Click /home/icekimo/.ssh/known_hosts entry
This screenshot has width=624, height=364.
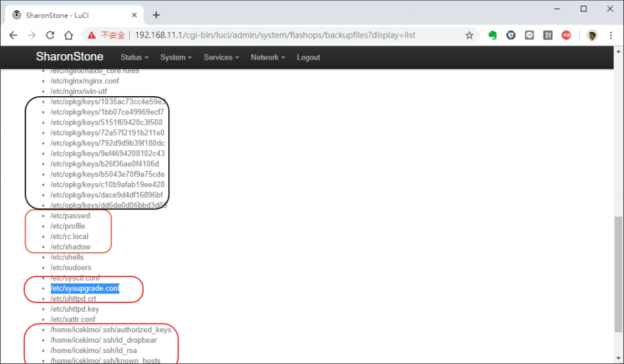(105, 360)
